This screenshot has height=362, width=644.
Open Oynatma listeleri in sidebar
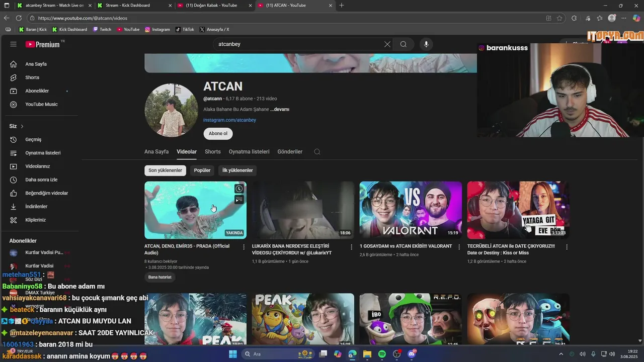click(43, 153)
